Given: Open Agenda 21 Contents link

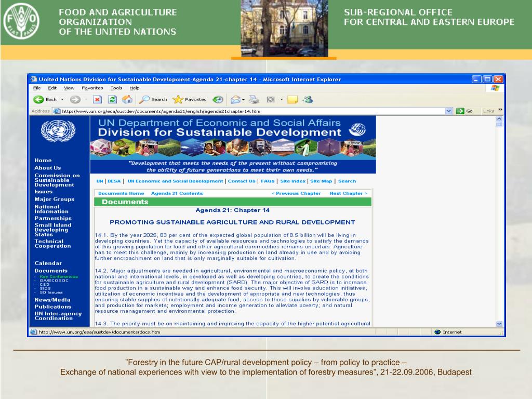Looking at the screenshot, I should 177,193.
